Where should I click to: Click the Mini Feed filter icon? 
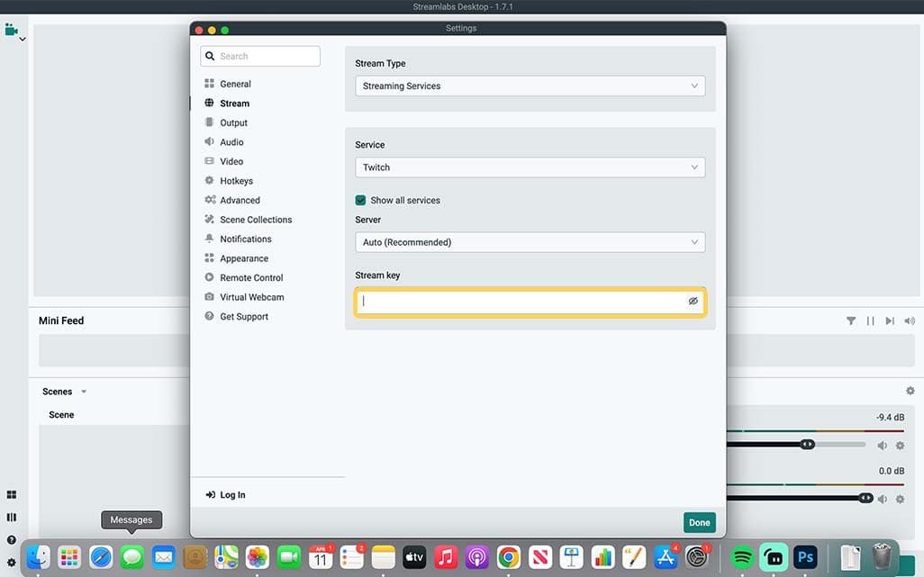coord(851,320)
